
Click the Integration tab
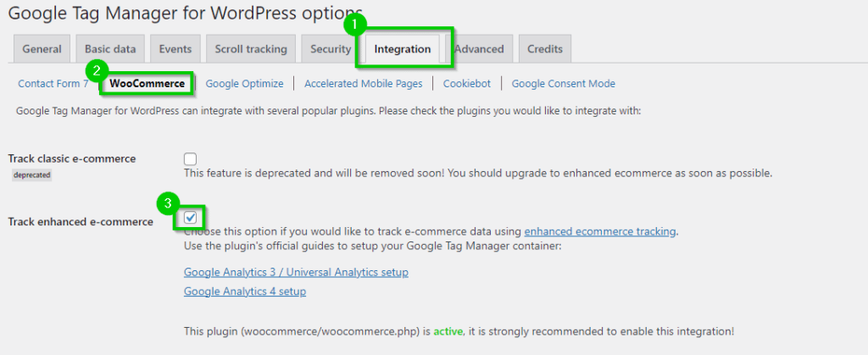pos(403,48)
